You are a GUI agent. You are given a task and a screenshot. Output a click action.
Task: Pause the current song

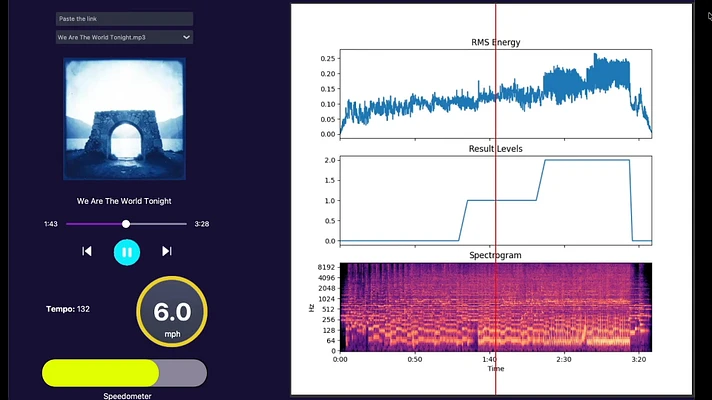[x=127, y=252]
